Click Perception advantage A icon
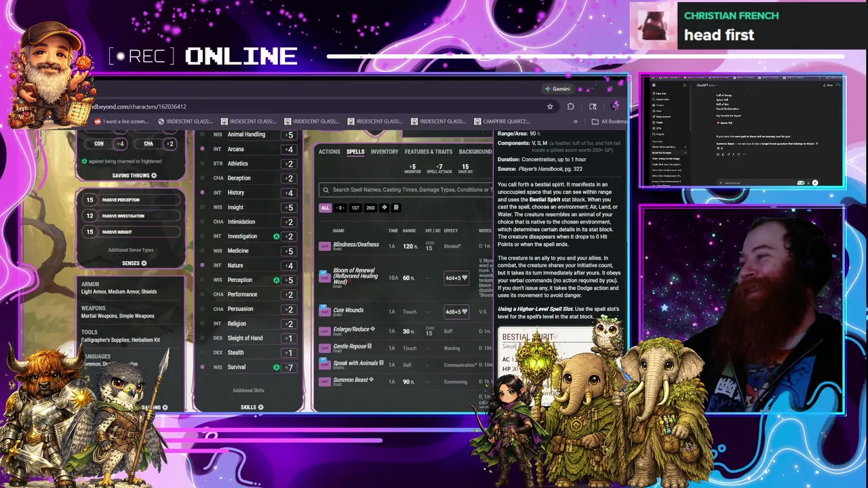The width and height of the screenshot is (868, 488). (x=276, y=280)
